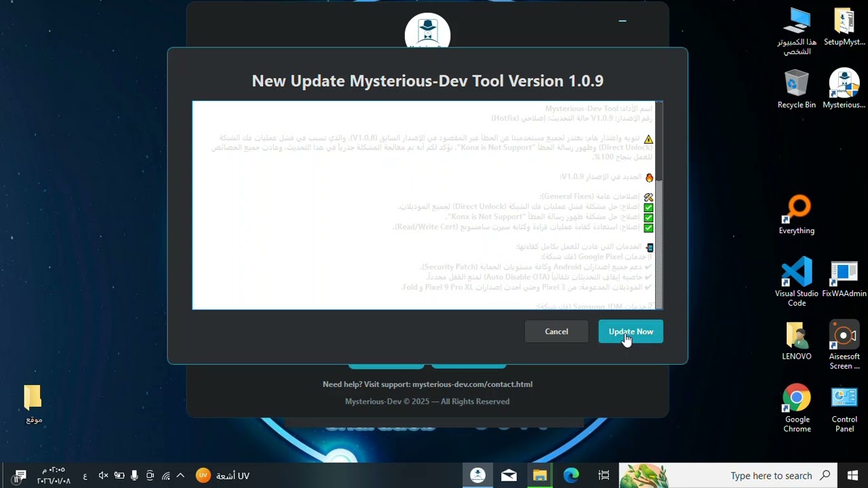
Task: Open the taskbar clock and date
Action: click(x=54, y=475)
